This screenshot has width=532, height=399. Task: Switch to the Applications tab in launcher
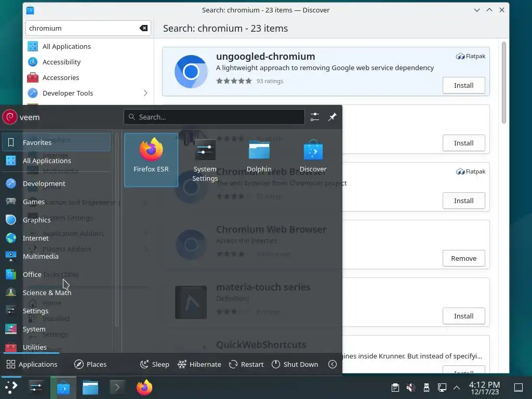(x=32, y=364)
